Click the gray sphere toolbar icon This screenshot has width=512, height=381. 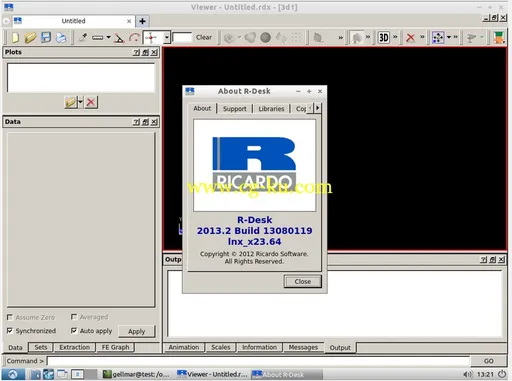click(265, 38)
